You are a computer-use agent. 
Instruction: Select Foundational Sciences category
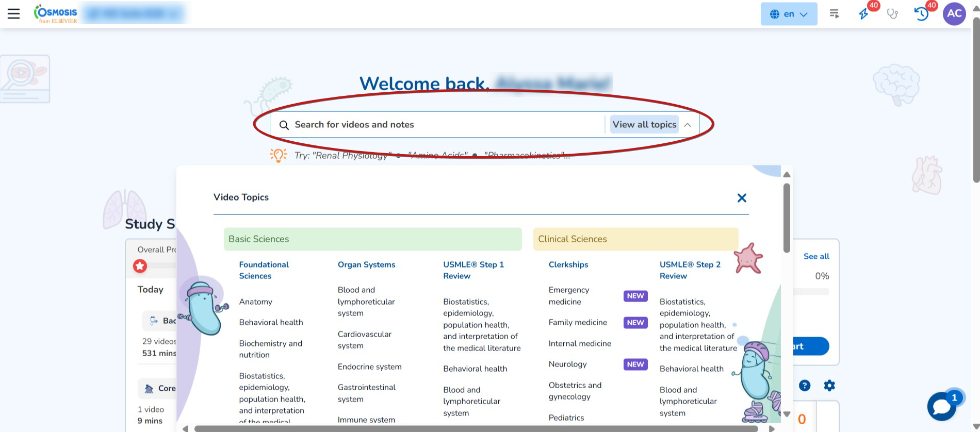pos(264,270)
